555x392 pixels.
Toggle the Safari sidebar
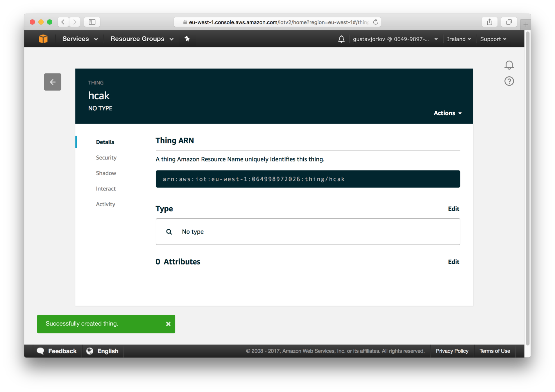(x=92, y=22)
